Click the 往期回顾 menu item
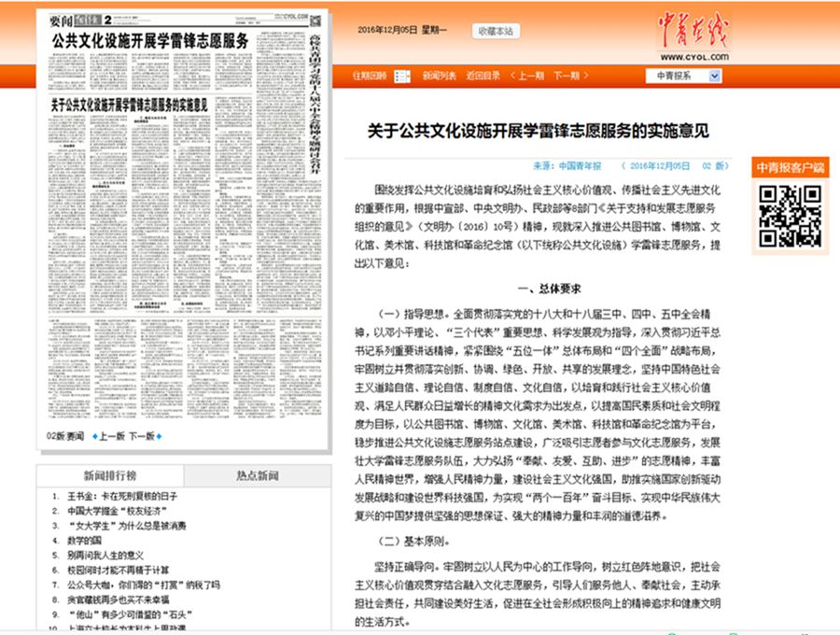This screenshot has width=840, height=635. click(370, 76)
